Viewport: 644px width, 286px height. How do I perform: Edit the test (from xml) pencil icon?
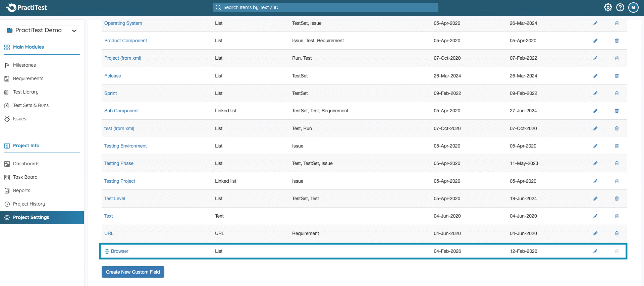coord(595,128)
